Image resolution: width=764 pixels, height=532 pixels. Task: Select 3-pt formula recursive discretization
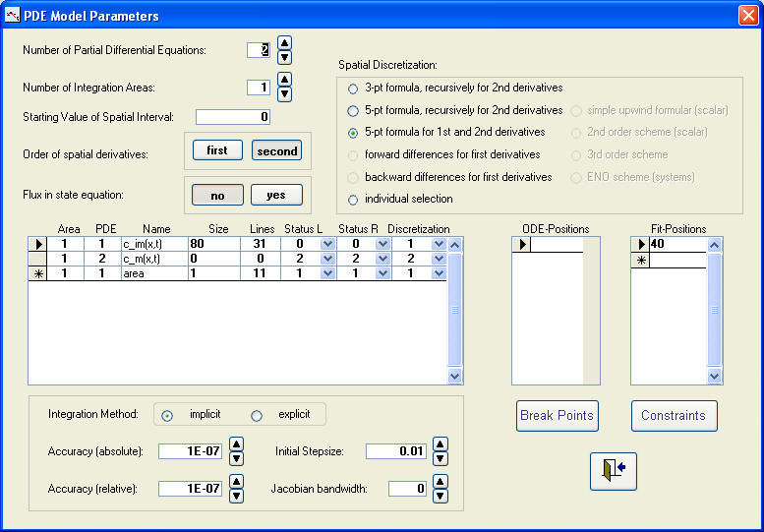(x=353, y=89)
